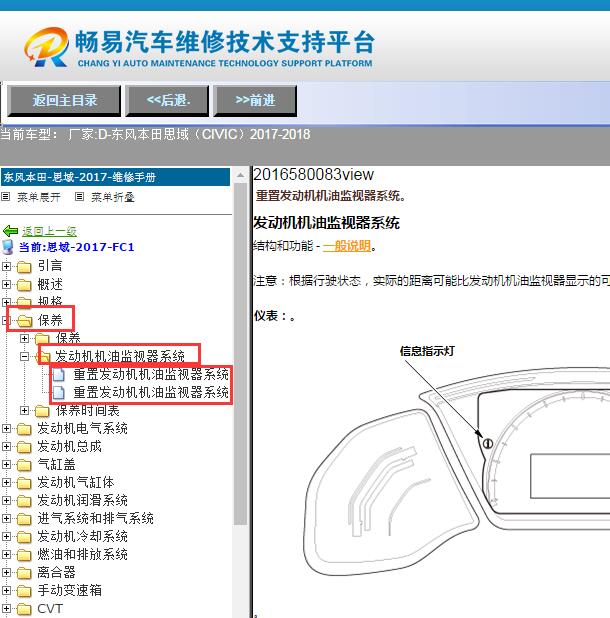610x618 pixels.
Task: Collapse the 发动机机油监视器系统 node
Action: [x=24, y=356]
